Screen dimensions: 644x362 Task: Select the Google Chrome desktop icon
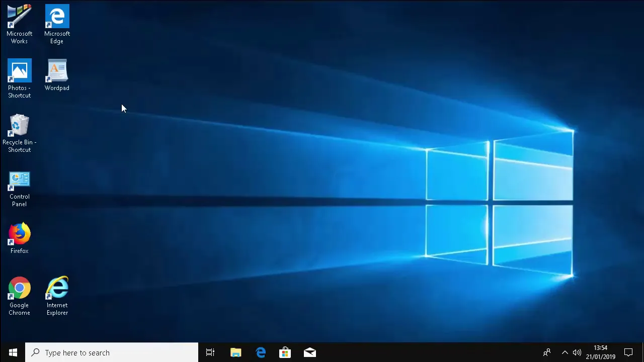coord(19,296)
